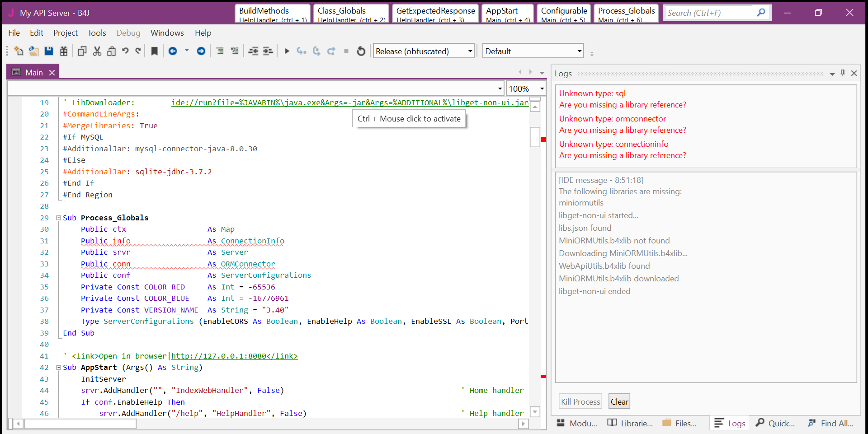Close the Main editor tab
This screenshot has height=434, width=868.
(52, 73)
